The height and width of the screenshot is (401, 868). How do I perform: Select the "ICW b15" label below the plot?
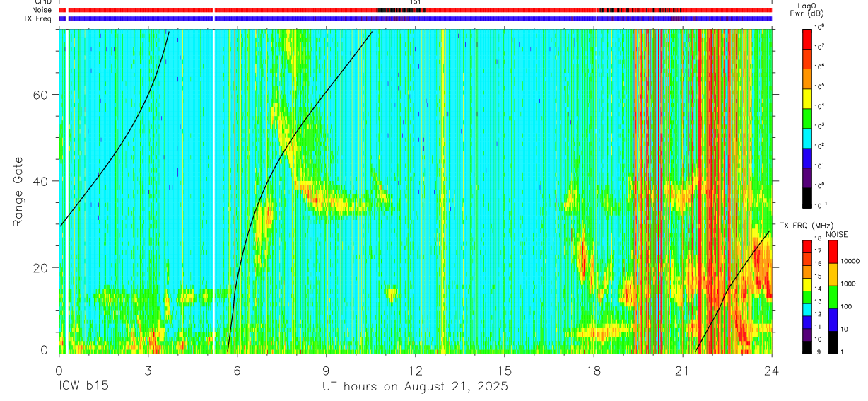(x=83, y=387)
